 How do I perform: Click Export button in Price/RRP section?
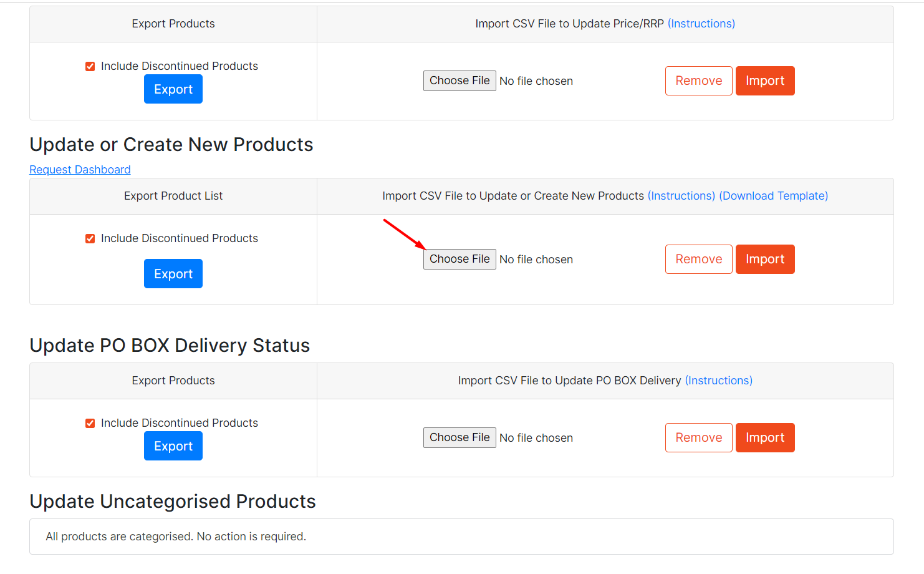click(x=173, y=89)
